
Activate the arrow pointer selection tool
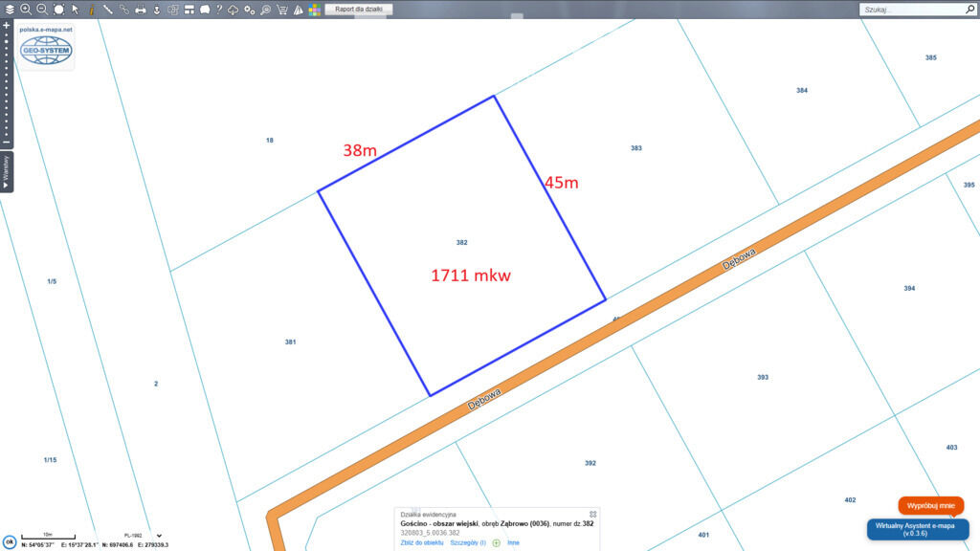[x=75, y=9]
